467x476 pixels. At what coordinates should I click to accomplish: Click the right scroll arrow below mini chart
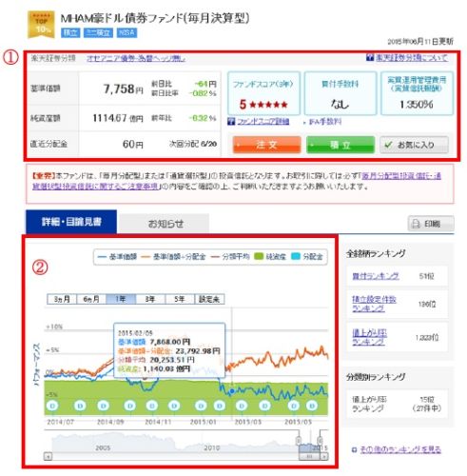point(324,456)
